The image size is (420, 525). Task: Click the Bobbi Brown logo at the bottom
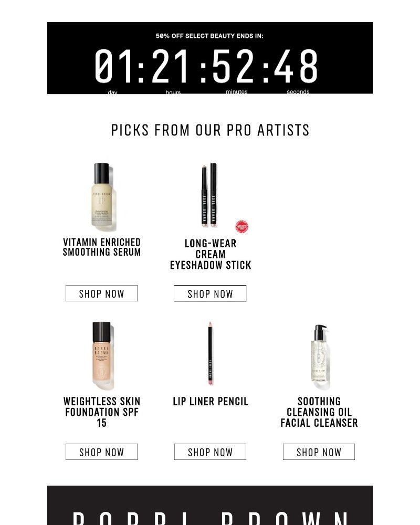click(210, 516)
